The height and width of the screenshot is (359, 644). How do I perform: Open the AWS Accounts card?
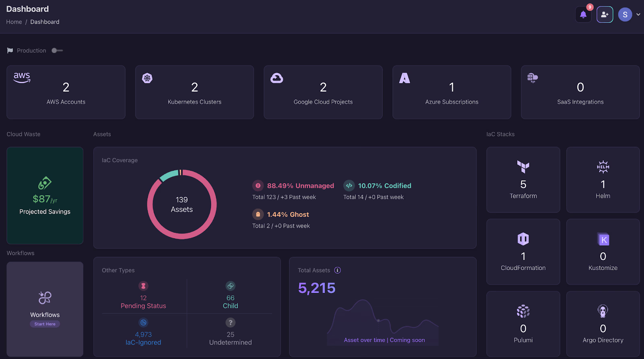[x=66, y=92]
